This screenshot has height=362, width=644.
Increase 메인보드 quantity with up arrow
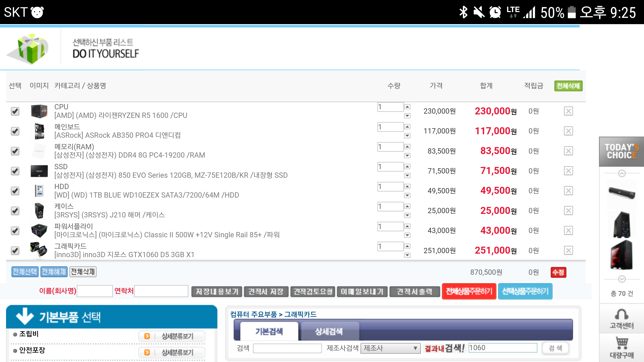coord(407,127)
